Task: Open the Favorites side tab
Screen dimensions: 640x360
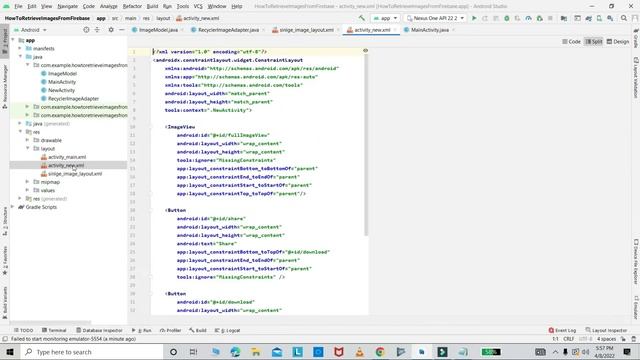Action: coord(5,260)
